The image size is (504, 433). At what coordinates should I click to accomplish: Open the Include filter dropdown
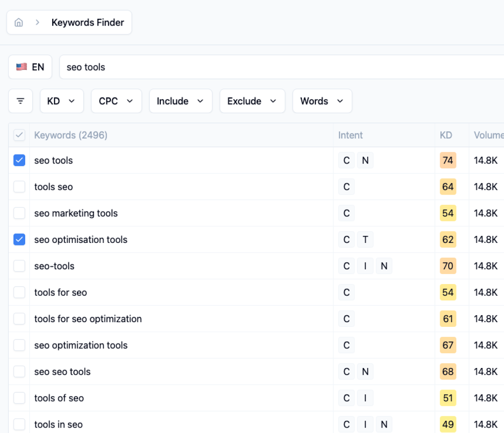(x=181, y=101)
